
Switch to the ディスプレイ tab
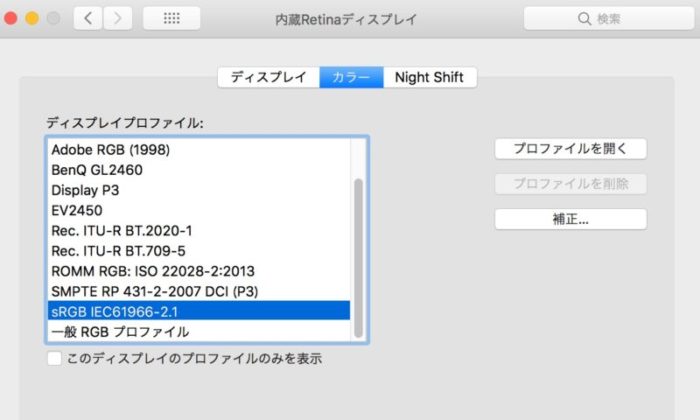pyautogui.click(x=269, y=77)
